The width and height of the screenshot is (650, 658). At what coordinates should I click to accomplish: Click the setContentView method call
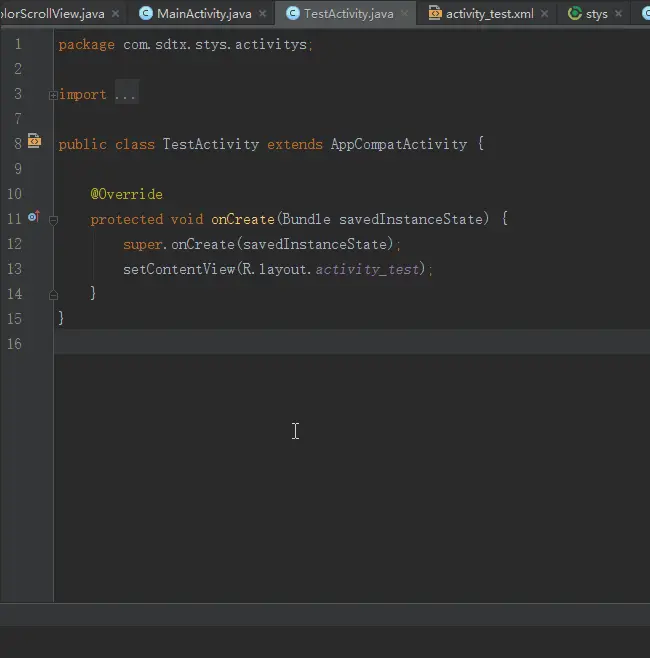click(x=179, y=269)
